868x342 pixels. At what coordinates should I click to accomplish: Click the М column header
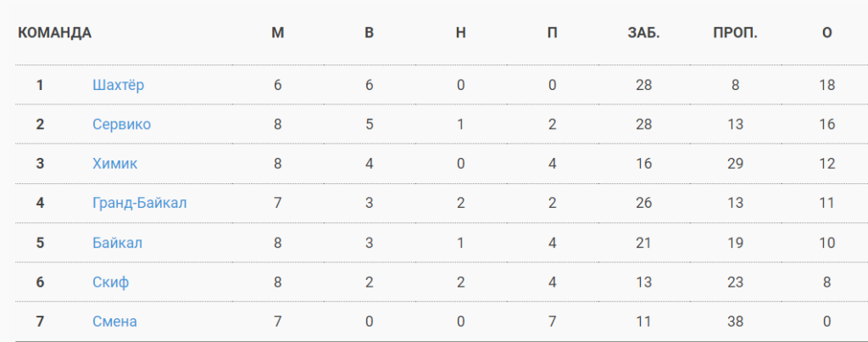pos(278,33)
